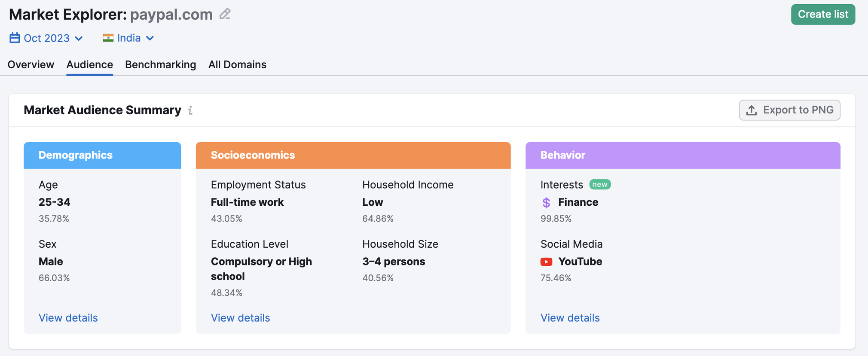Click the '64.86%' percentage
Viewport: 868px width, 356px height.
coord(378,219)
